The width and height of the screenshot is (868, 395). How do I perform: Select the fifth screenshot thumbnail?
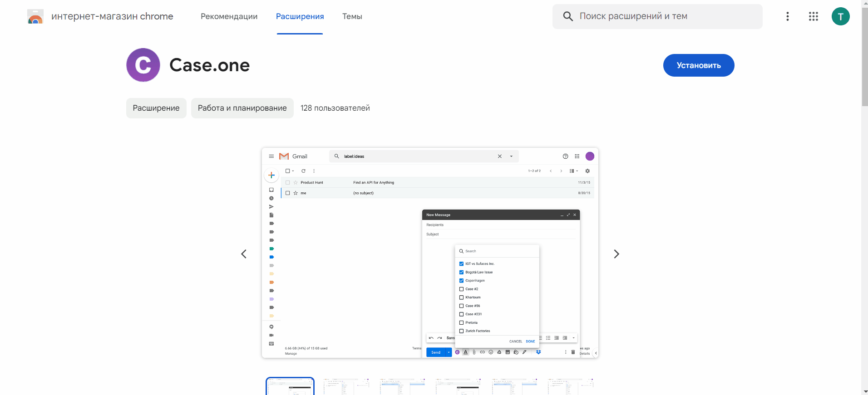click(x=514, y=387)
